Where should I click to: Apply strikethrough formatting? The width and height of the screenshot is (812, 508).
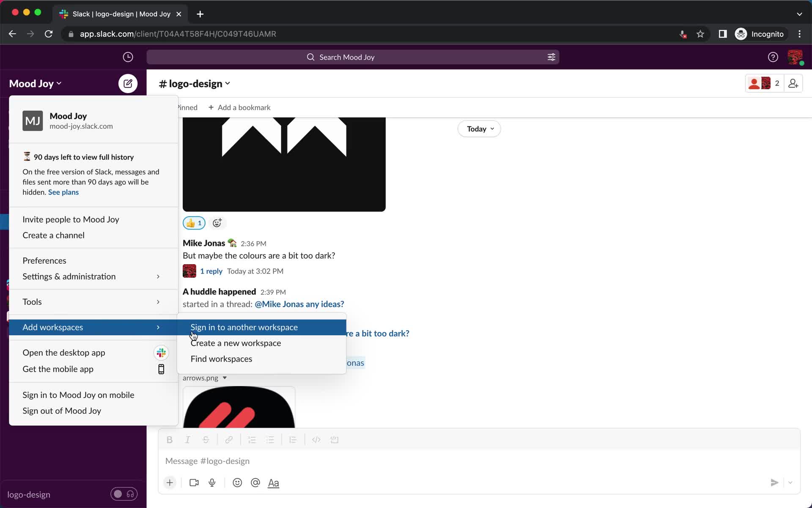[206, 440]
